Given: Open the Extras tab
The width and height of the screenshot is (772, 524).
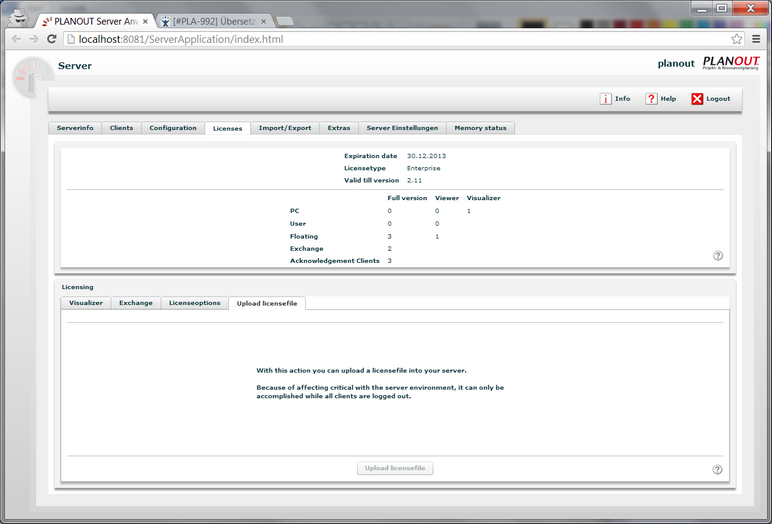Looking at the screenshot, I should (339, 128).
